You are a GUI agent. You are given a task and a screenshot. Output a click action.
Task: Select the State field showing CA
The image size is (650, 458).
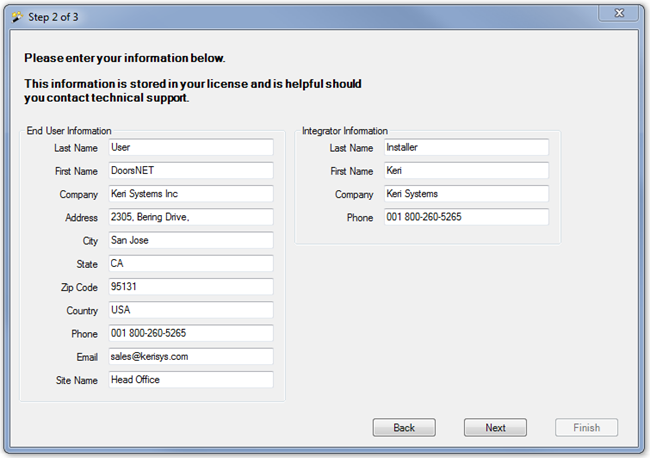click(190, 264)
